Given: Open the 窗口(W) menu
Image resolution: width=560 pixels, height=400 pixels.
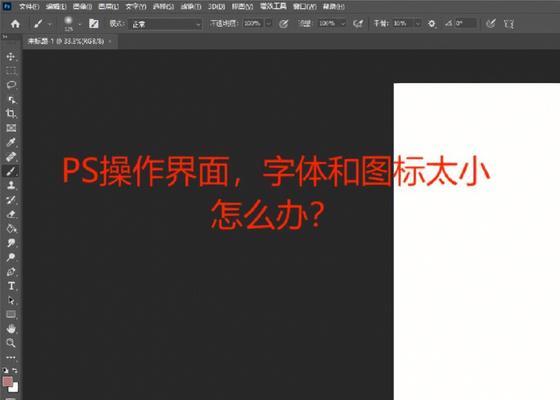Looking at the screenshot, I should (305, 6).
